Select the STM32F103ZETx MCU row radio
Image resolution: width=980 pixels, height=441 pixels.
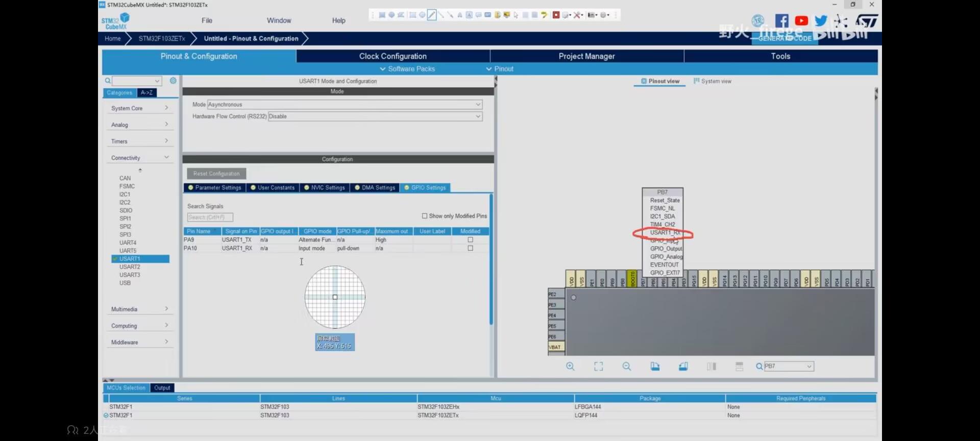[106, 415]
